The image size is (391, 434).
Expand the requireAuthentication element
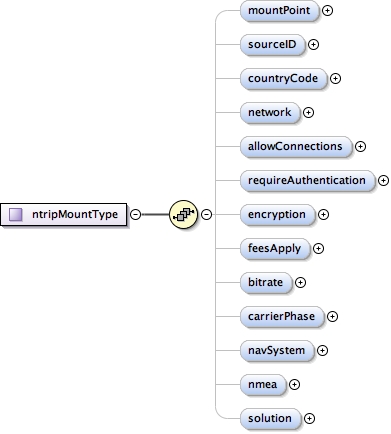[x=383, y=180]
